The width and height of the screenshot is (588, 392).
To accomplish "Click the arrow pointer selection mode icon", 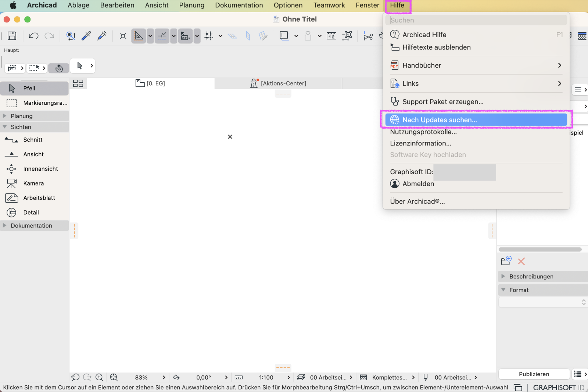I will 80,66.
